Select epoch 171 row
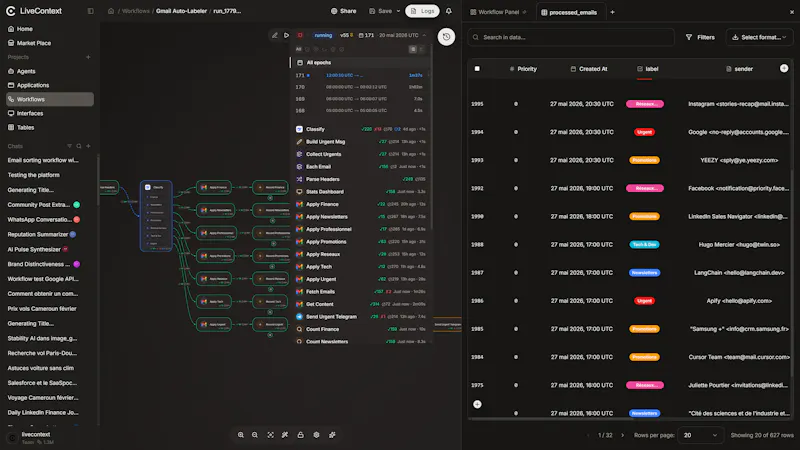This screenshot has height=450, width=800. [x=361, y=76]
